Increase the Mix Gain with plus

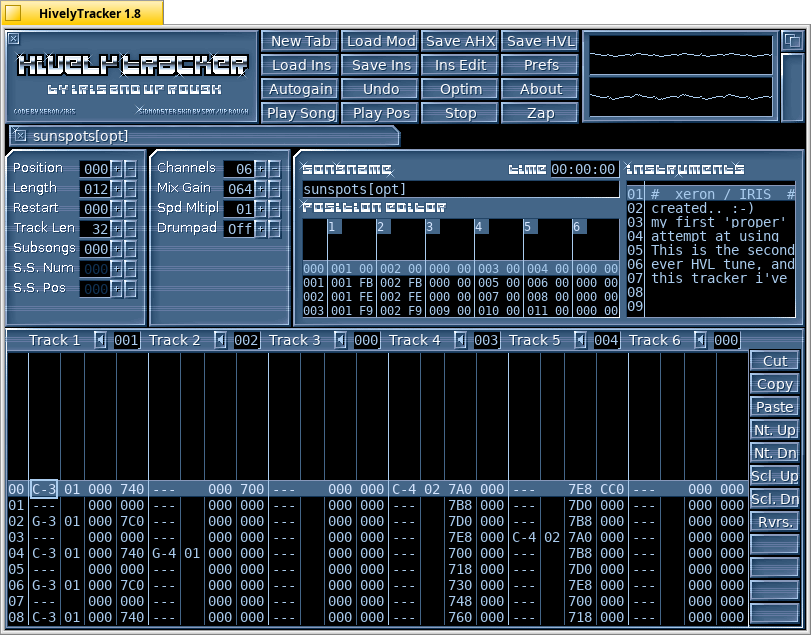(260, 189)
